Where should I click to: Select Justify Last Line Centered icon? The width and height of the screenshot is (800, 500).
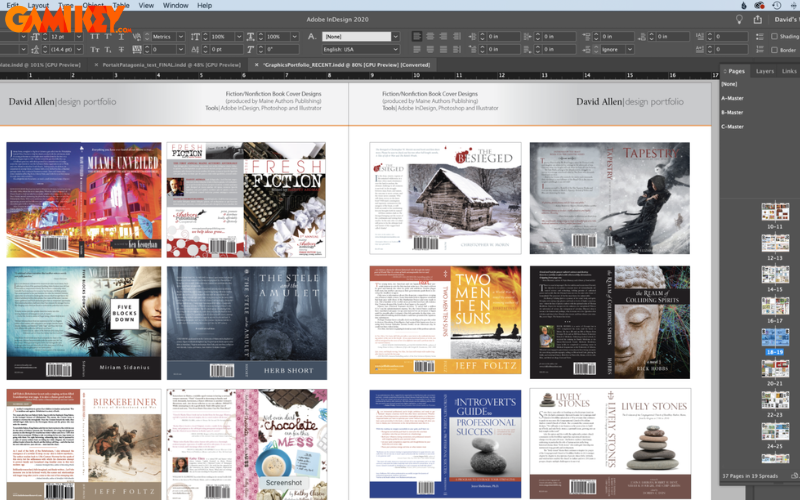[430, 49]
